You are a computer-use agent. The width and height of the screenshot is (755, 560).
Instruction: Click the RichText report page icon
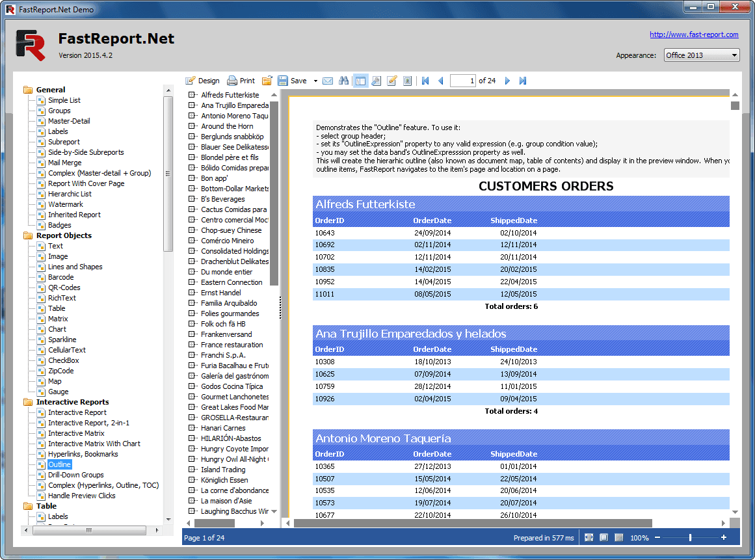[x=42, y=298]
